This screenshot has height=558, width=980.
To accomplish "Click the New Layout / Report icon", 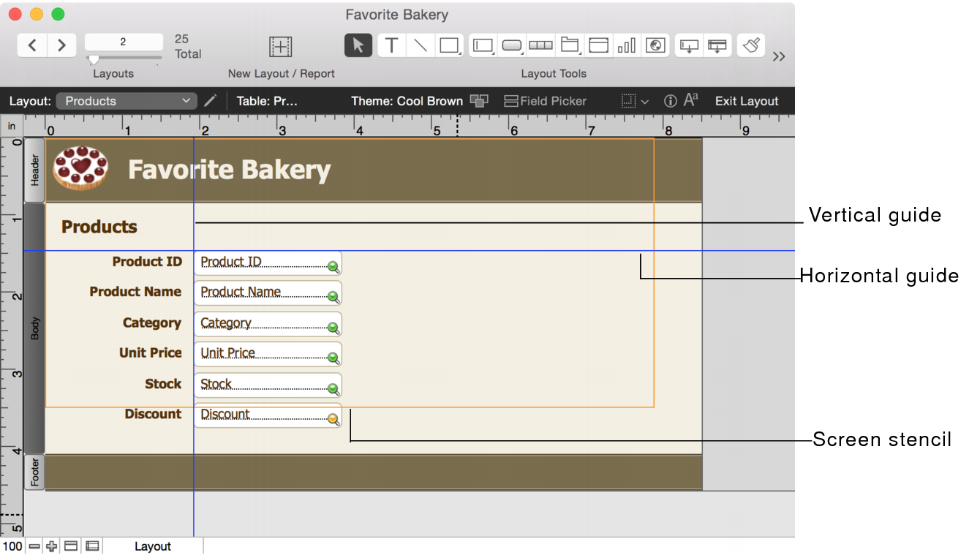I will [281, 46].
